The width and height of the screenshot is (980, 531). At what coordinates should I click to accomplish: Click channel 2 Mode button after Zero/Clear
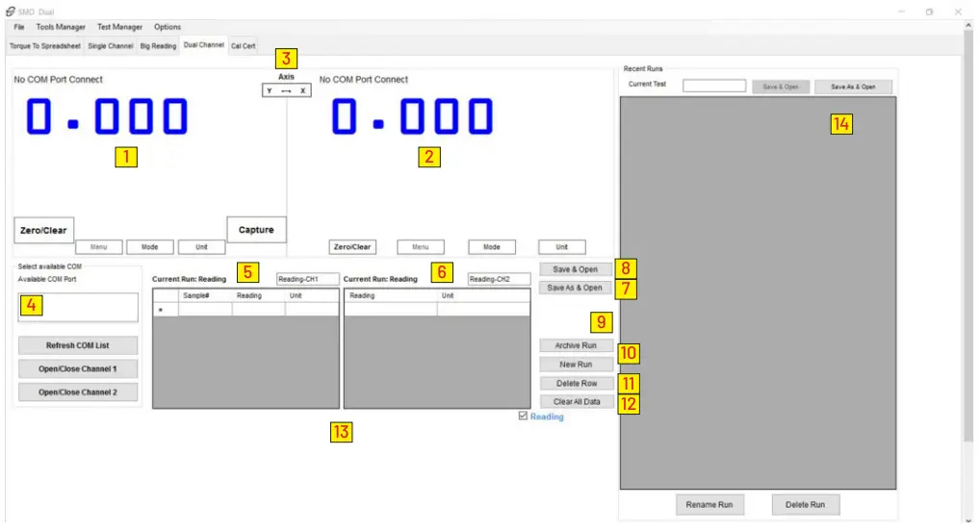492,247
